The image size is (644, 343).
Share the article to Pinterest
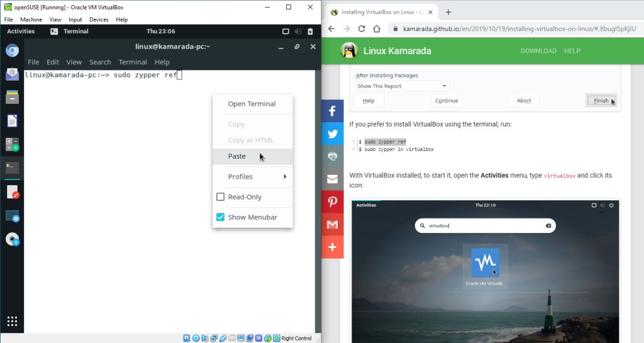(x=332, y=201)
